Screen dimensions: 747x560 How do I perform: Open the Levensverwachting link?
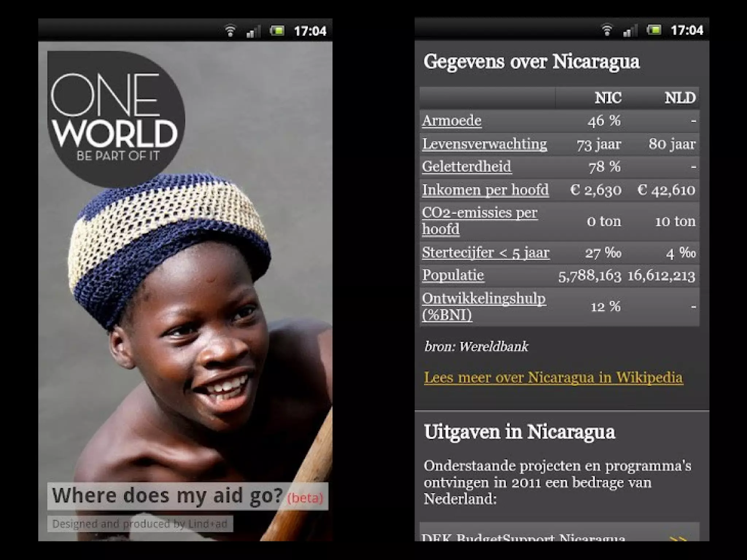pos(484,144)
